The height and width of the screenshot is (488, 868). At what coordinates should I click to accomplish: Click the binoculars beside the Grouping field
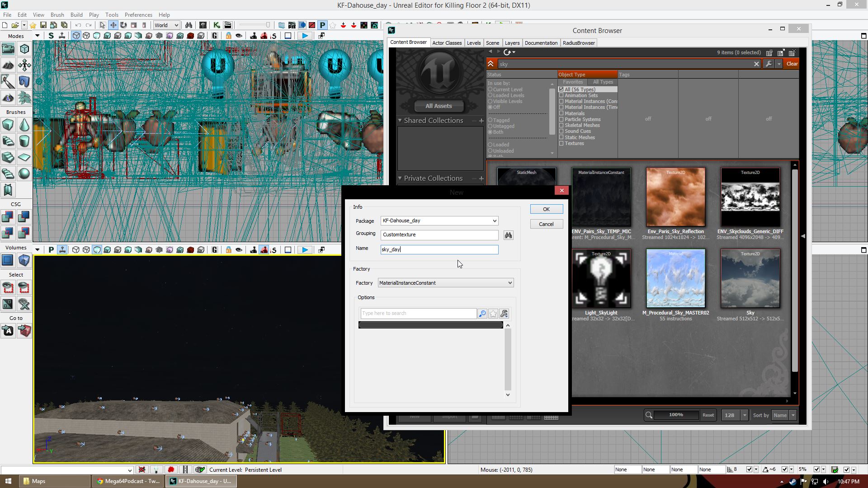tap(509, 235)
